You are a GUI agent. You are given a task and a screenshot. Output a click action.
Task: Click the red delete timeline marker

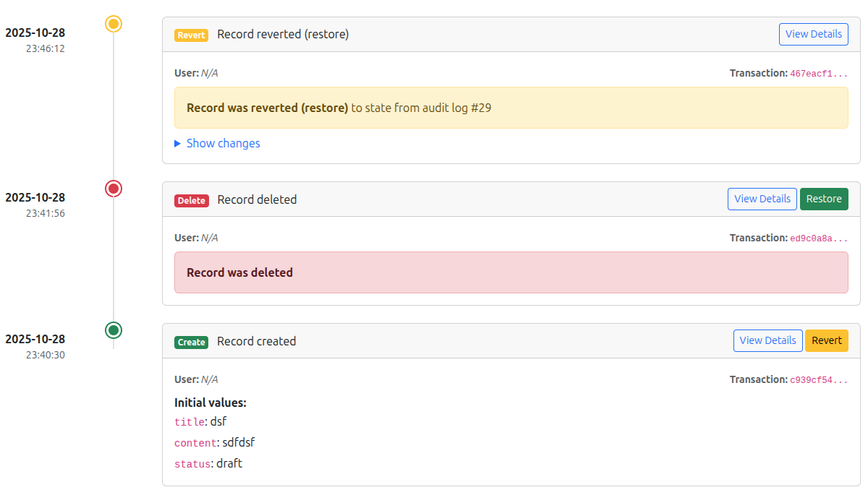click(x=114, y=189)
